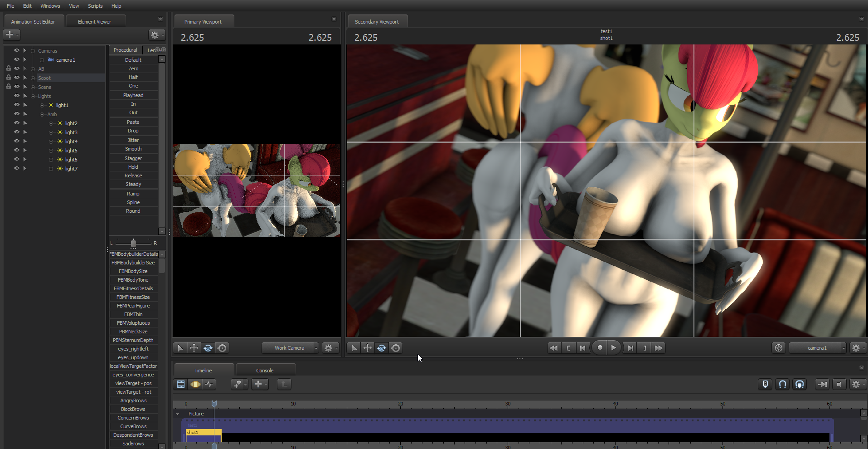The width and height of the screenshot is (868, 449).
Task: Choose the select arrow tool in Primary Viewport
Action: coord(180,348)
